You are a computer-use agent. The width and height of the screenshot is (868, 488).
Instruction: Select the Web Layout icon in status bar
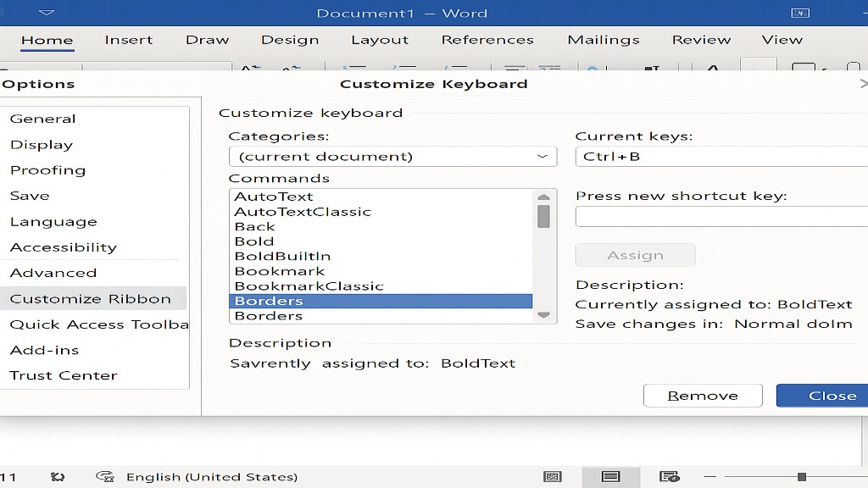tap(668, 476)
